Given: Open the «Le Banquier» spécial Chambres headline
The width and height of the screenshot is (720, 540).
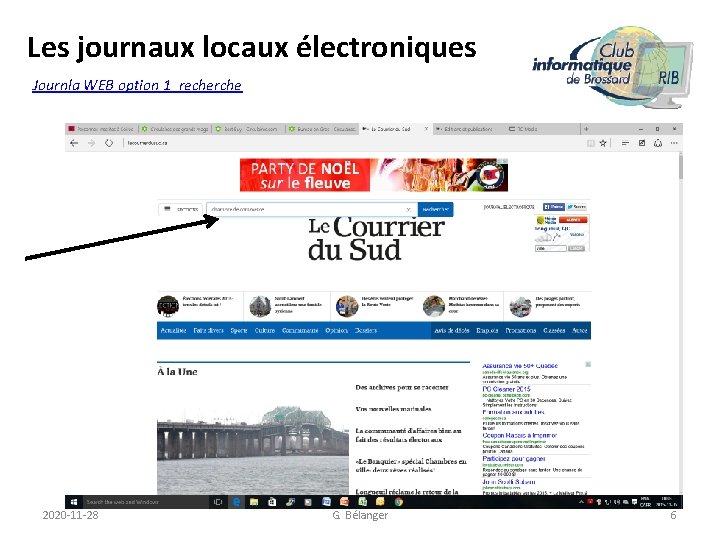Looking at the screenshot, I should [411, 466].
